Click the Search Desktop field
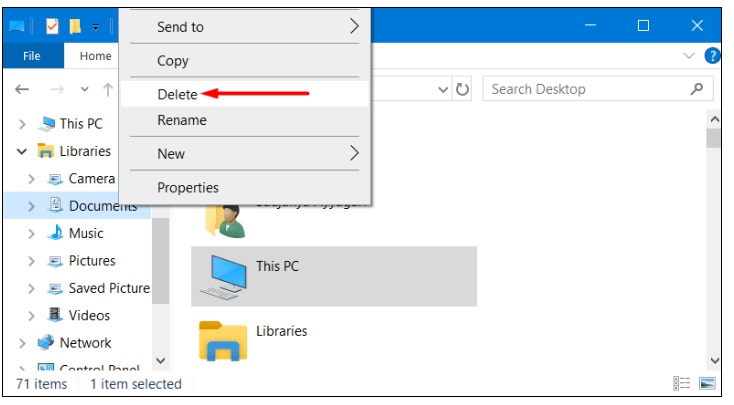The image size is (734, 405). click(598, 89)
